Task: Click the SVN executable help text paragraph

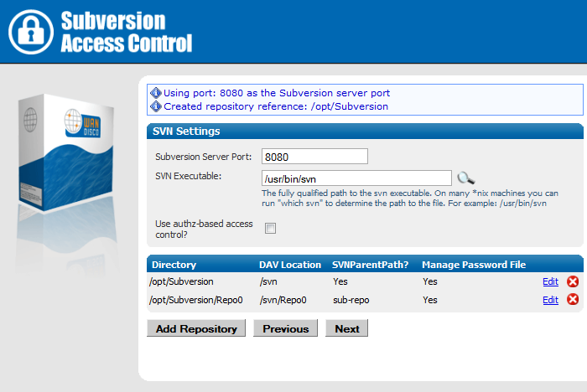Action: (x=410, y=199)
